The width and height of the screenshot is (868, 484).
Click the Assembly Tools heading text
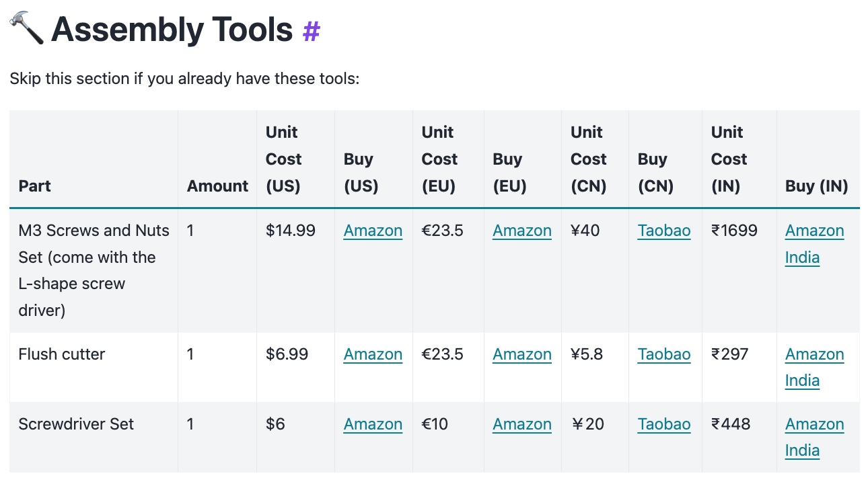tap(172, 30)
